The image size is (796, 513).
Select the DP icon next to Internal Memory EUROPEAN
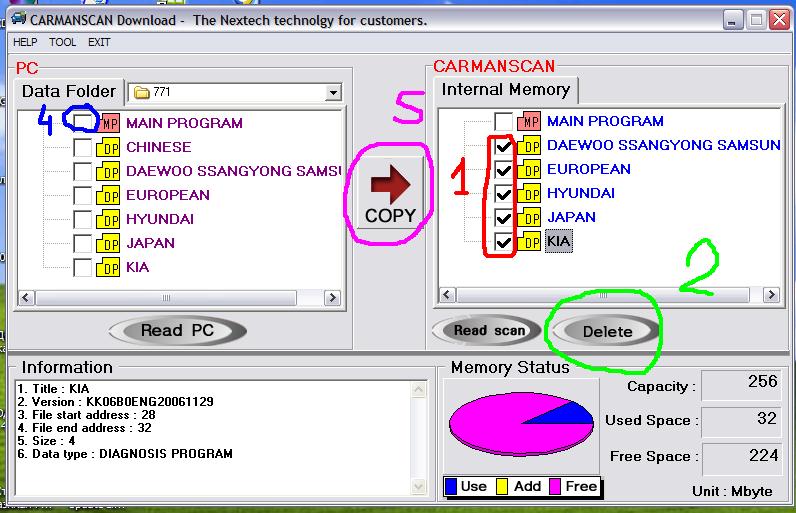[x=529, y=169]
